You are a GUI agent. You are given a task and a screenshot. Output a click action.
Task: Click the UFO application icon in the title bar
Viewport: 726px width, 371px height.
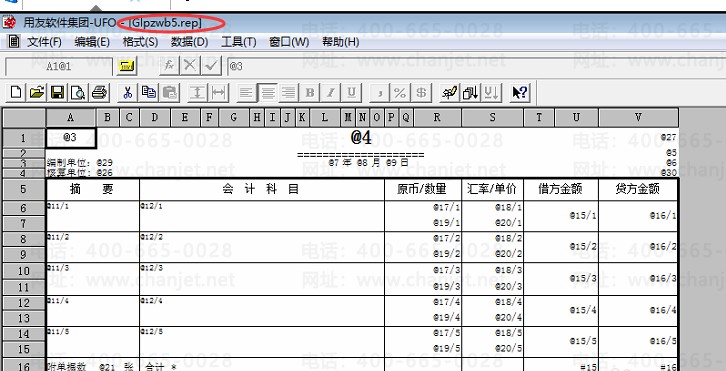pyautogui.click(x=10, y=22)
